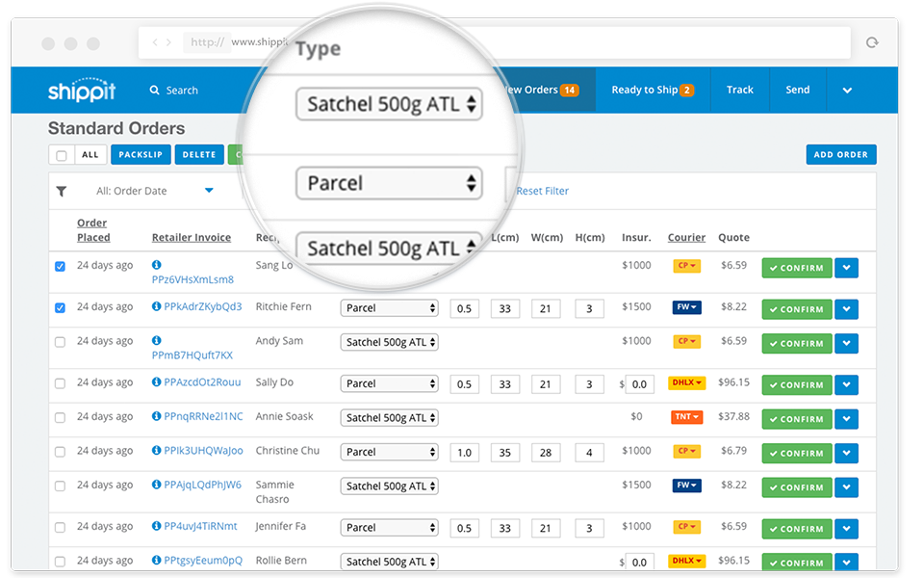Viewport: 924px width, 578px height.
Task: Click the Reset Filter link
Action: point(542,191)
